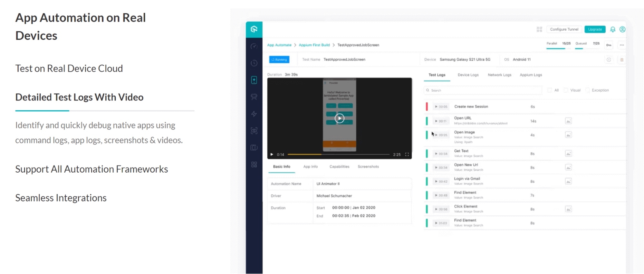Jump to 00:05 Create new Session timestamp
The image size is (644, 274).
441,107
